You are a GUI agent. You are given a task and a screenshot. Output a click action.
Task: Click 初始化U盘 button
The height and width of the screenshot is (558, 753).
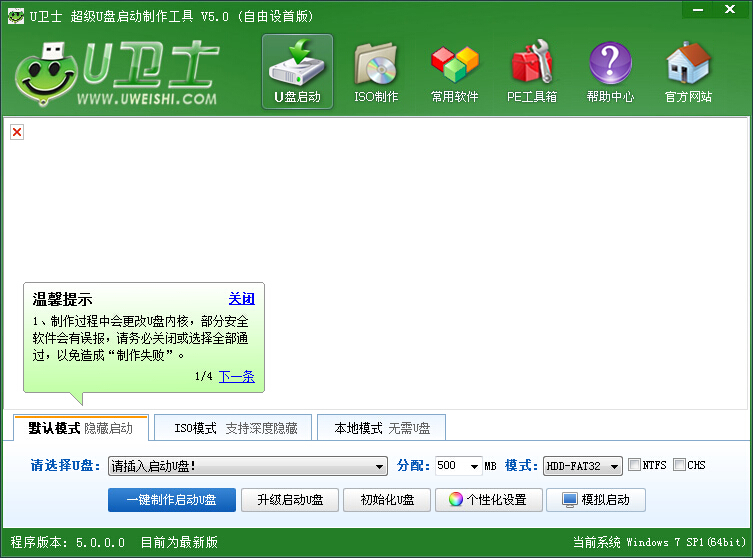387,500
